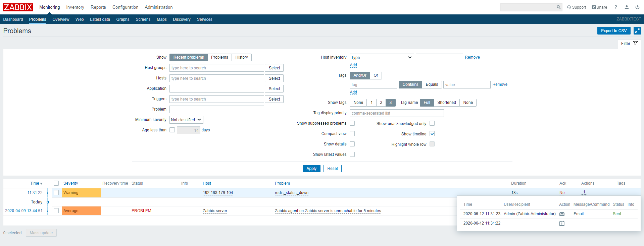Enable Compact view checkbox
This screenshot has height=246, width=644.
tap(352, 134)
